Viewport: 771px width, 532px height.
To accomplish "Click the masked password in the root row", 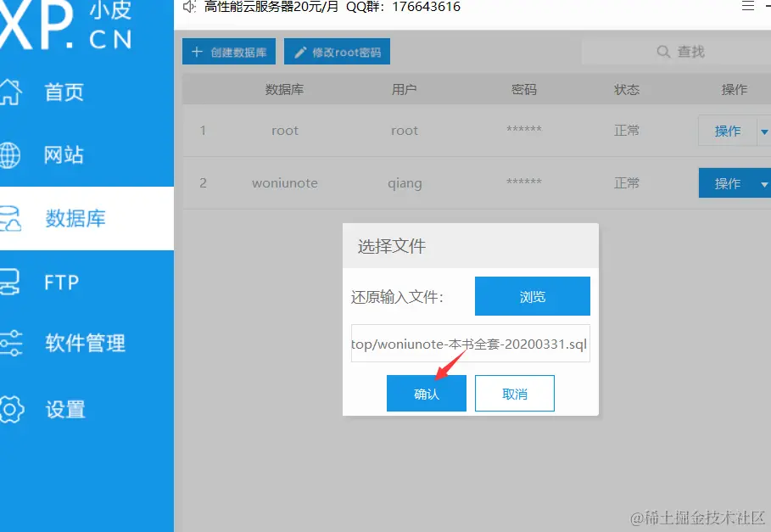I will coord(524,129).
